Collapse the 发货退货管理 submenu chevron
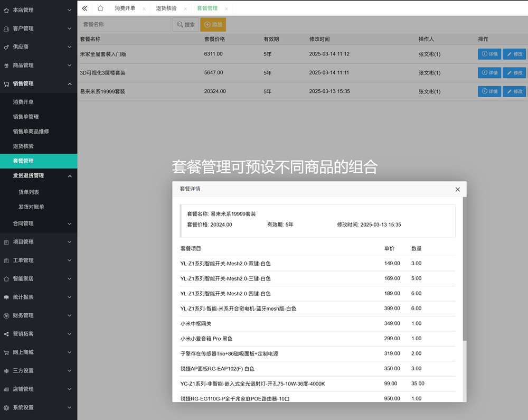 (x=69, y=176)
